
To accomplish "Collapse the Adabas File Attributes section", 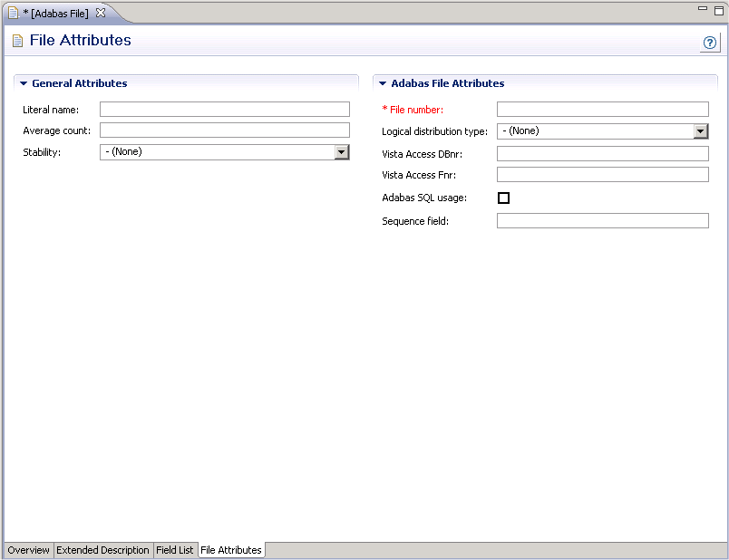I will click(383, 83).
